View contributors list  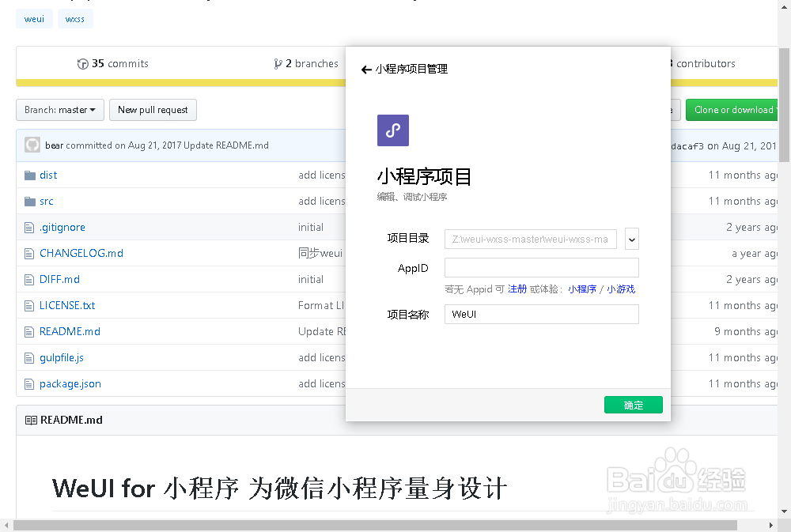coord(702,64)
